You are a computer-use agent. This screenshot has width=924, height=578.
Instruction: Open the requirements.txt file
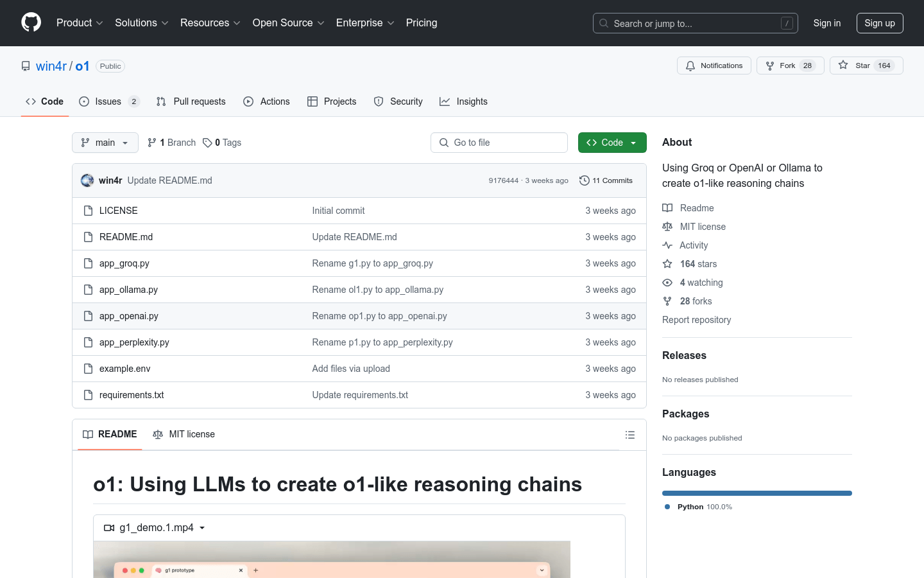[x=132, y=395]
